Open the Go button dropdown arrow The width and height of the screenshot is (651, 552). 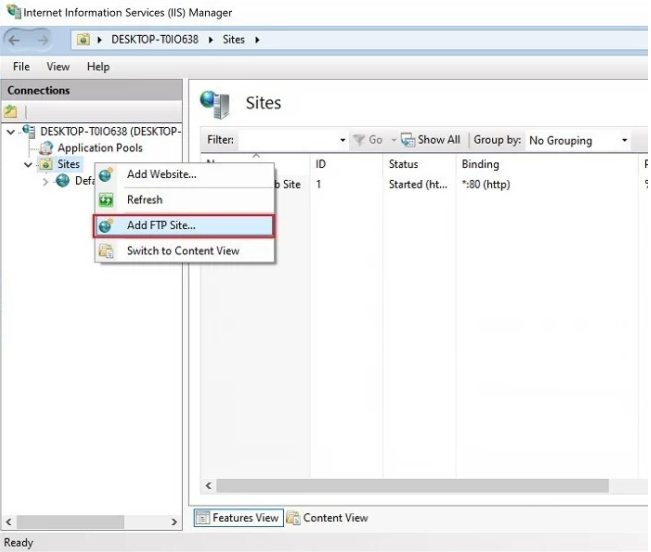(394, 140)
